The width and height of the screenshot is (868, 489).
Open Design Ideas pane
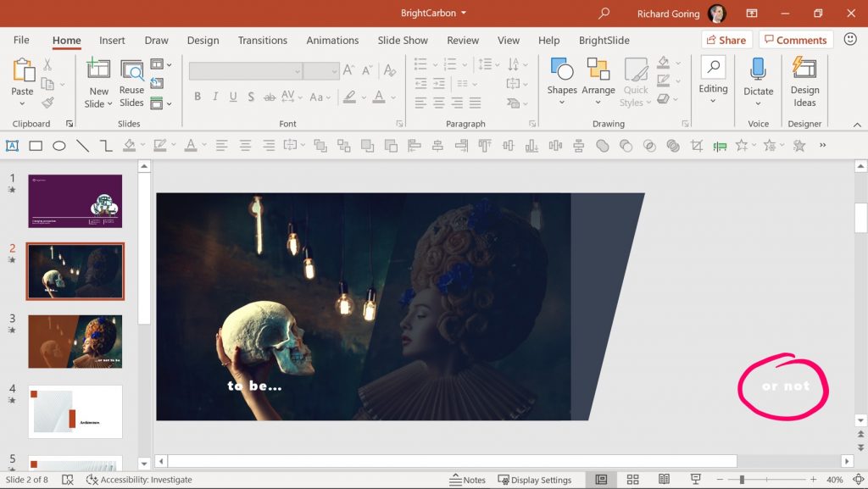(x=804, y=82)
